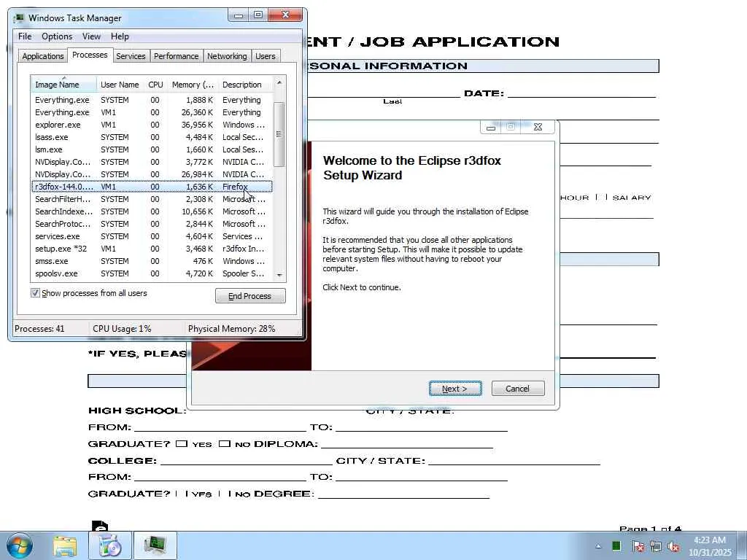The width and height of the screenshot is (747, 560).
Task: Click the Task Manager taskbar icon
Action: [x=155, y=545]
